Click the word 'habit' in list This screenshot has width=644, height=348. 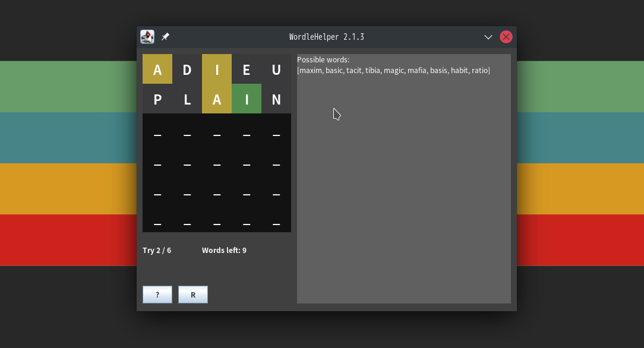tap(460, 71)
